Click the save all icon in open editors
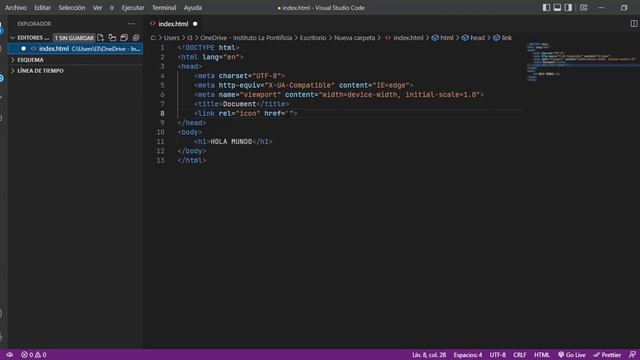The image size is (640, 360). pyautogui.click(x=124, y=38)
